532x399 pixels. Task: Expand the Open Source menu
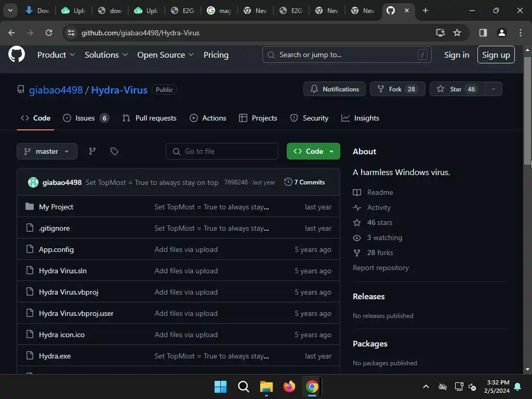coord(166,55)
